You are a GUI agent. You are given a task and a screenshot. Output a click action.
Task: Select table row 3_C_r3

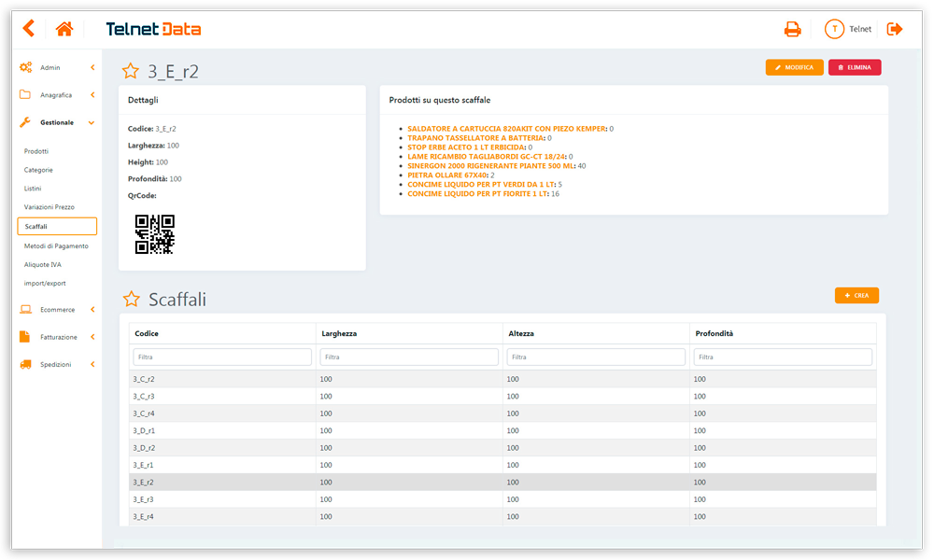[502, 397]
